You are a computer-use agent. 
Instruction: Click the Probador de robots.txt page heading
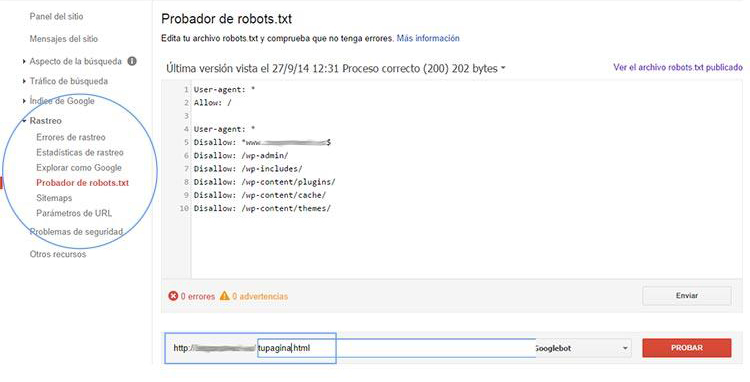point(226,19)
